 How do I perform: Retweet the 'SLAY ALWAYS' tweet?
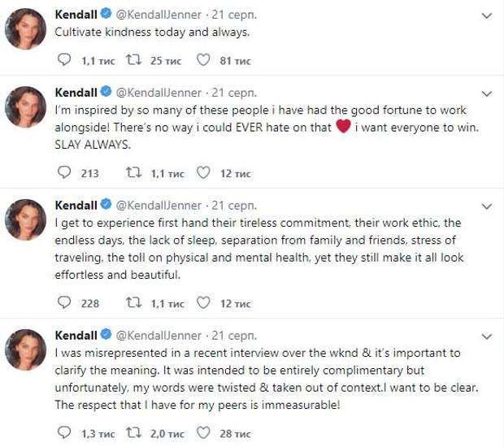[x=133, y=172]
